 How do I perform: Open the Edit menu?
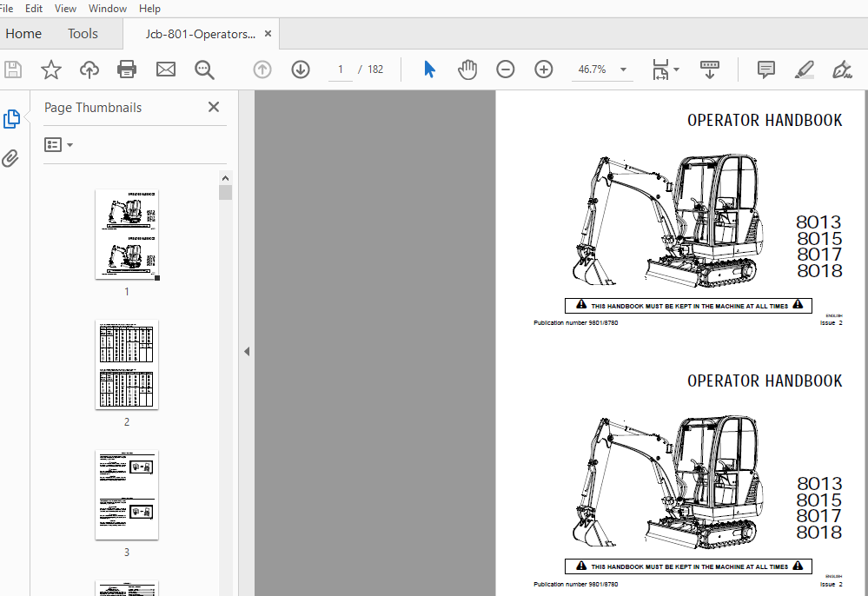[34, 9]
